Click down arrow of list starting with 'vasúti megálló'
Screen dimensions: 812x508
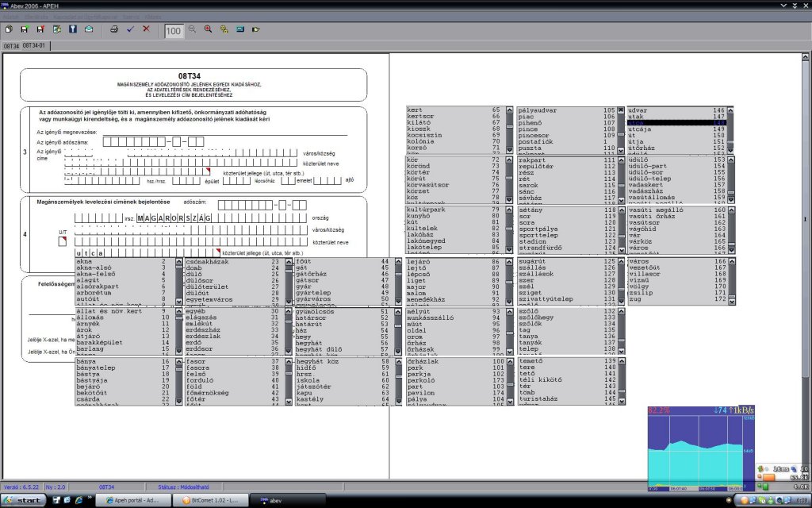731,250
